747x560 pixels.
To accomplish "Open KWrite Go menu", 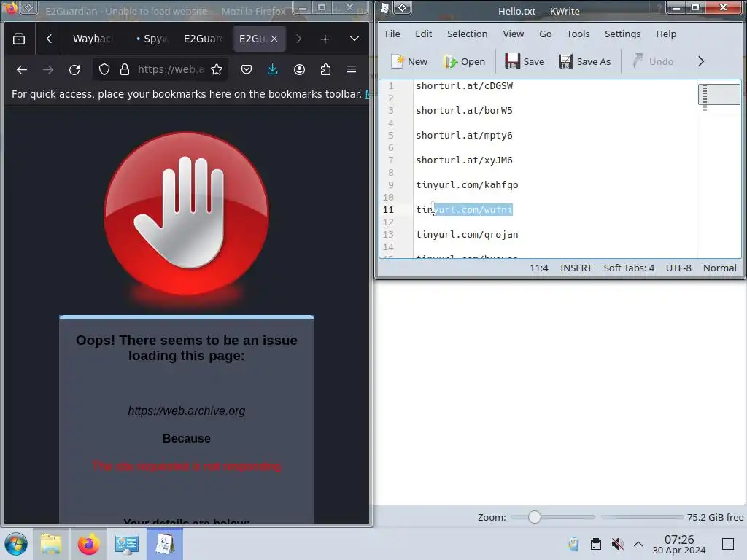I will tap(546, 34).
